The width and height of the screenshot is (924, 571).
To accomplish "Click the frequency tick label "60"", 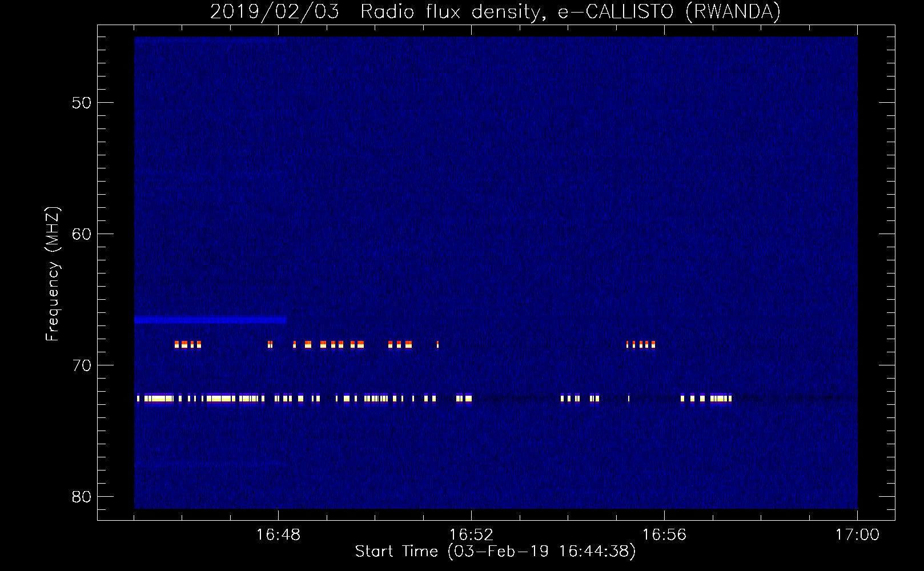I will point(82,234).
